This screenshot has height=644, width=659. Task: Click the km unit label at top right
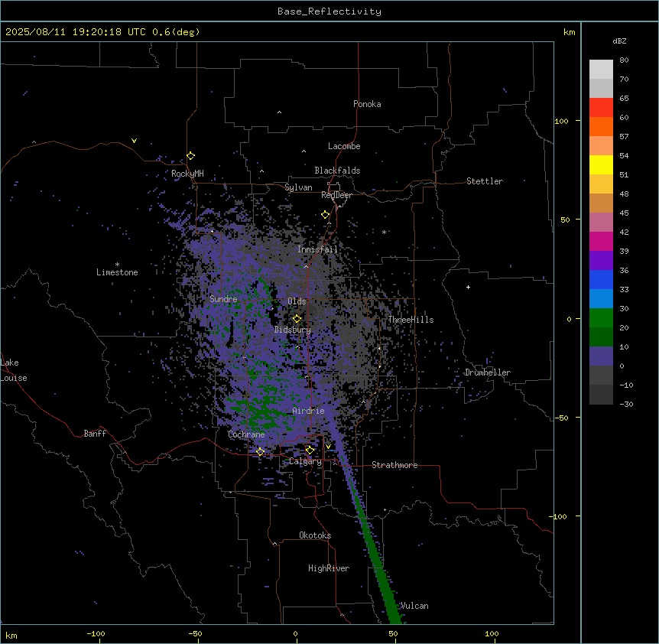click(x=569, y=32)
